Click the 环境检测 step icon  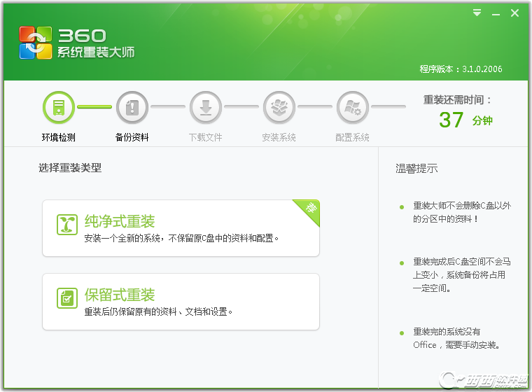click(x=59, y=108)
